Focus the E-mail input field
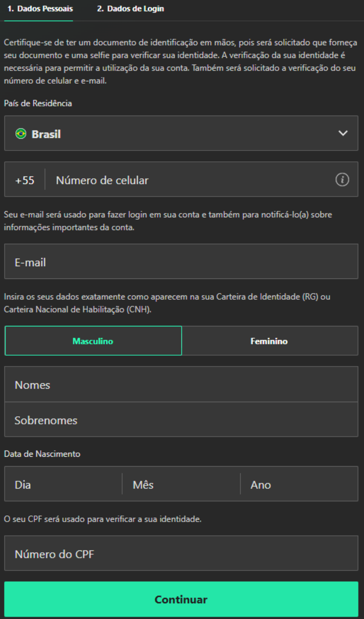Image resolution: width=364 pixels, height=619 pixels. (182, 262)
